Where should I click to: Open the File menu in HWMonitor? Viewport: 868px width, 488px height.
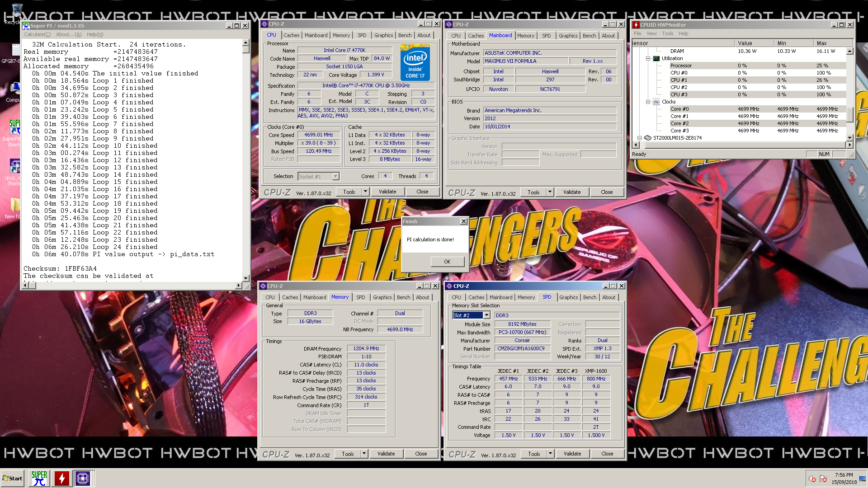pyautogui.click(x=637, y=33)
